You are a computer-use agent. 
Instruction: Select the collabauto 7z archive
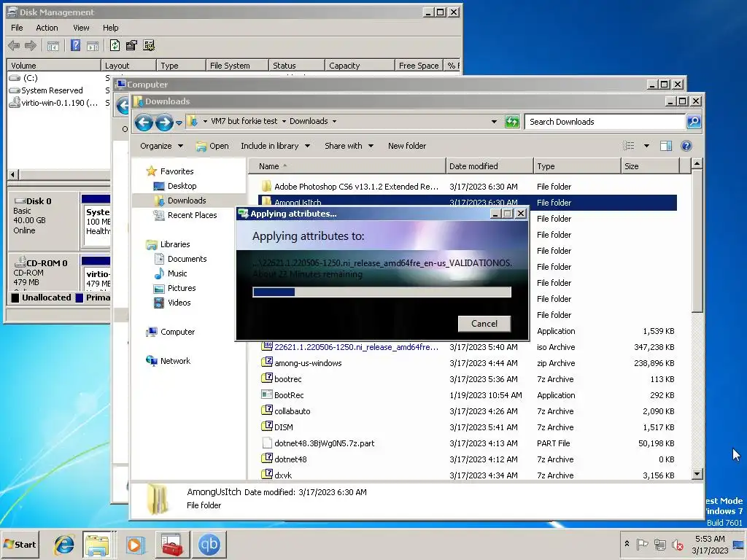click(467, 411)
